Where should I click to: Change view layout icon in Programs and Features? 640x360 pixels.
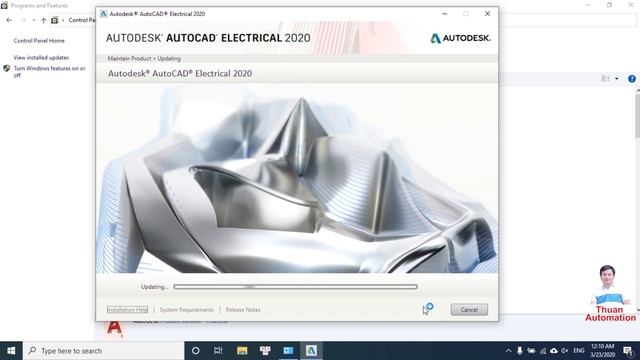point(606,79)
